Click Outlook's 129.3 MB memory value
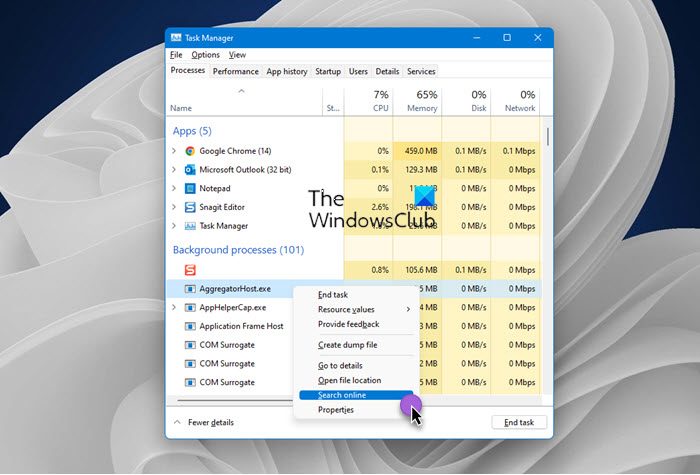The width and height of the screenshot is (700, 475). tap(421, 170)
